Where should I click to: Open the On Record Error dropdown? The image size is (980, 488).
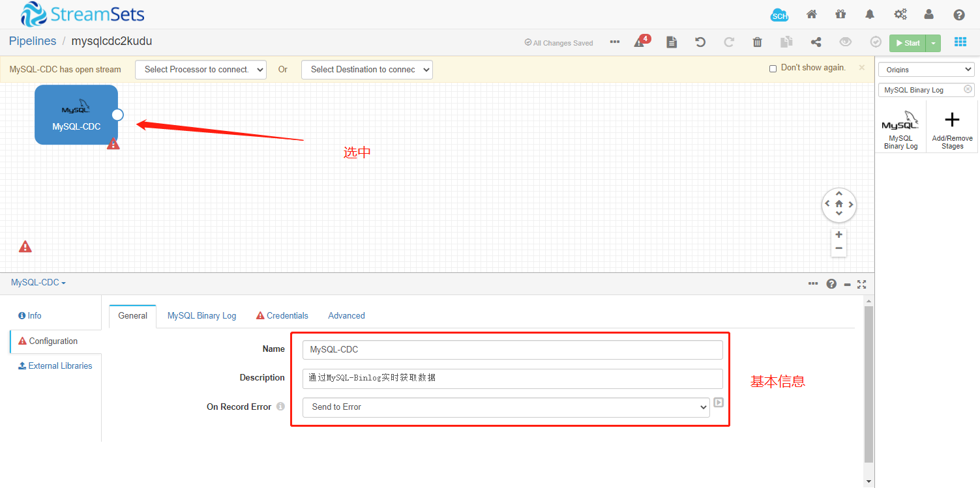point(506,407)
